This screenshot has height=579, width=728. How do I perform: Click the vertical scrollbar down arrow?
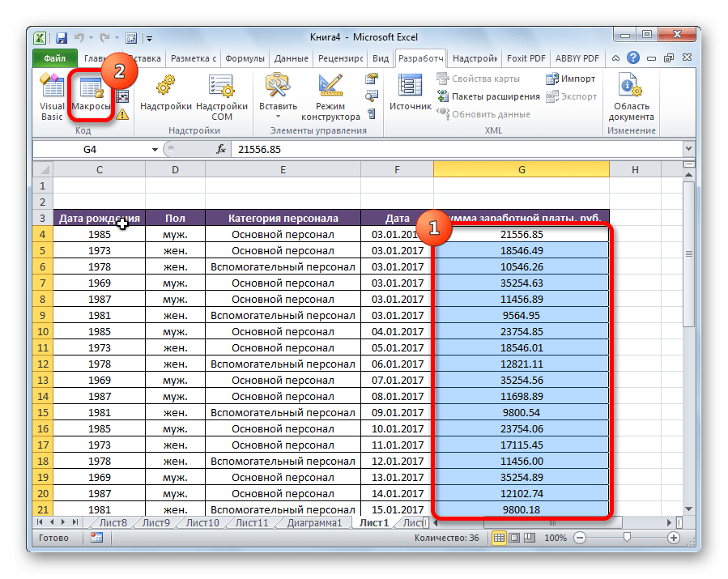(x=688, y=509)
